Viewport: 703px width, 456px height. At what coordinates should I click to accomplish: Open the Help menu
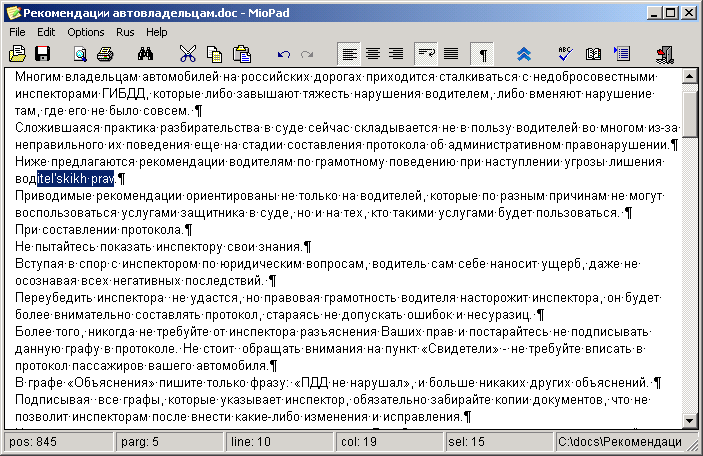point(156,32)
